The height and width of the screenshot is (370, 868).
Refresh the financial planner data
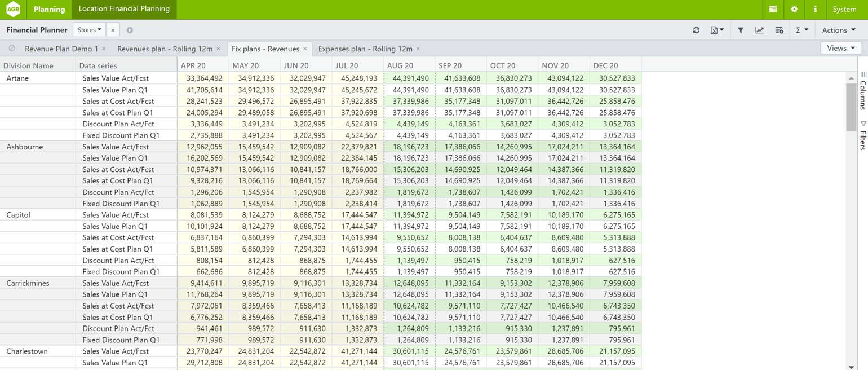tap(696, 30)
